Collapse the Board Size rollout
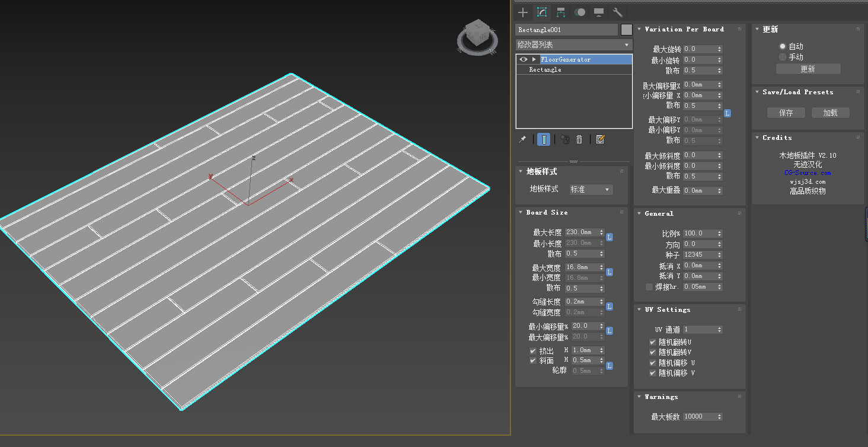The height and width of the screenshot is (447, 868). pyautogui.click(x=547, y=212)
